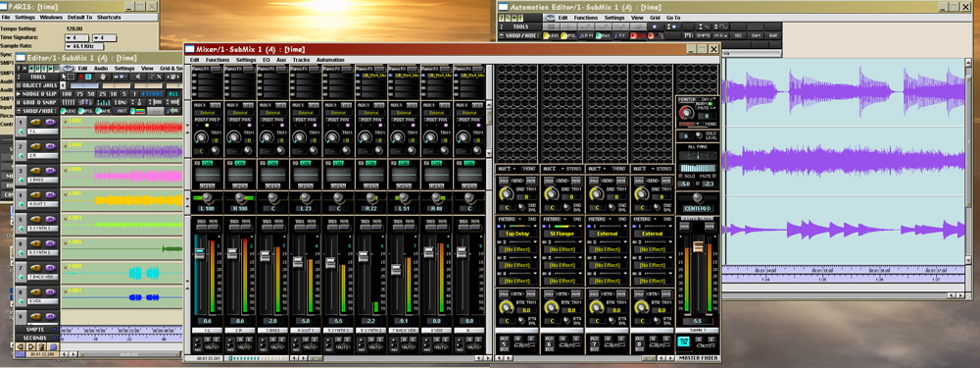
Task: Select the speaker audition tool in Editor
Action: tap(138, 77)
